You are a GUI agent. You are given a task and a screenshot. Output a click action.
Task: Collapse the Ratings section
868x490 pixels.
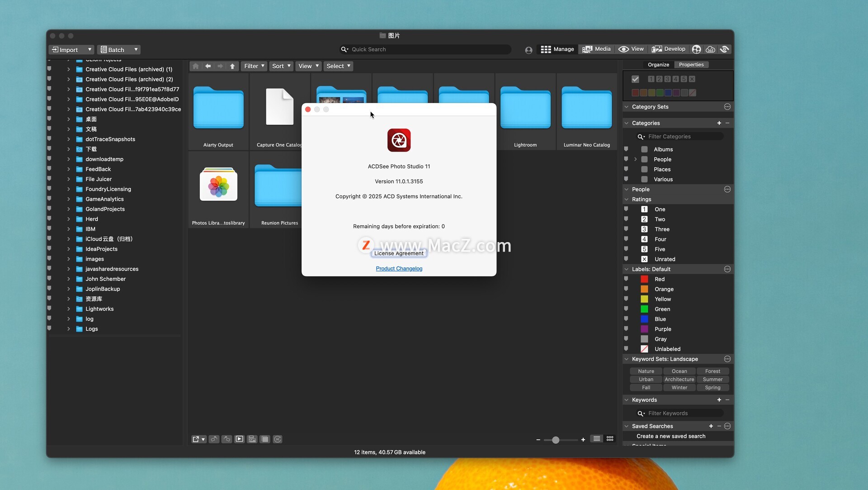click(x=627, y=200)
